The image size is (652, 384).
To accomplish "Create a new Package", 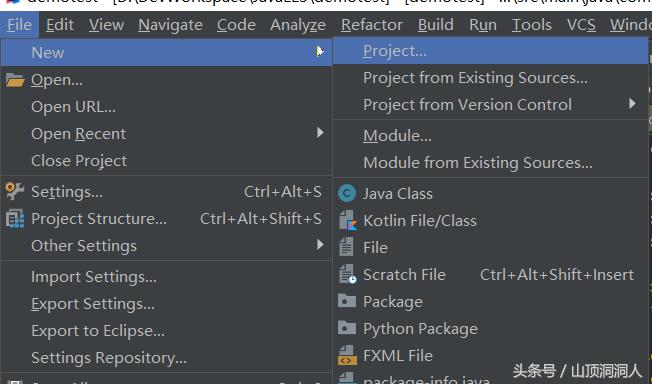I will [x=491, y=302].
